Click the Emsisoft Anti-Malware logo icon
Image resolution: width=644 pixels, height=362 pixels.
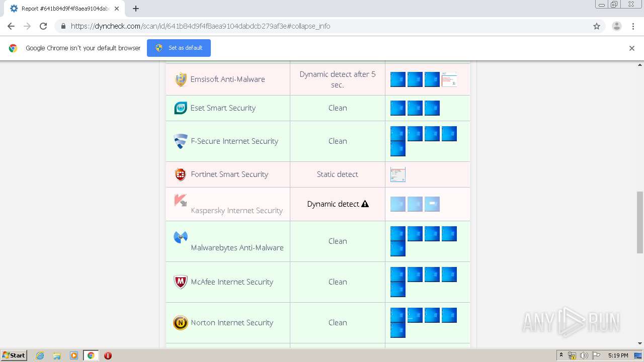pos(181,79)
